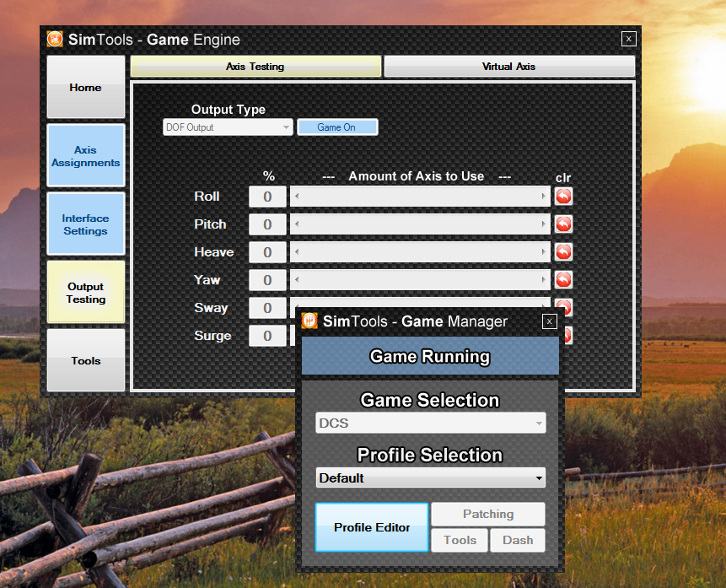Click the Dash button

(x=518, y=540)
